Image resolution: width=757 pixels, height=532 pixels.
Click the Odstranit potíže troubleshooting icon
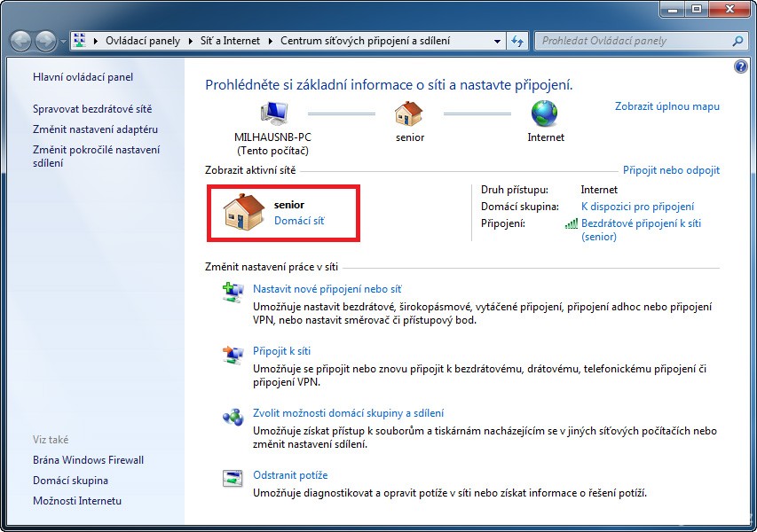tap(233, 479)
